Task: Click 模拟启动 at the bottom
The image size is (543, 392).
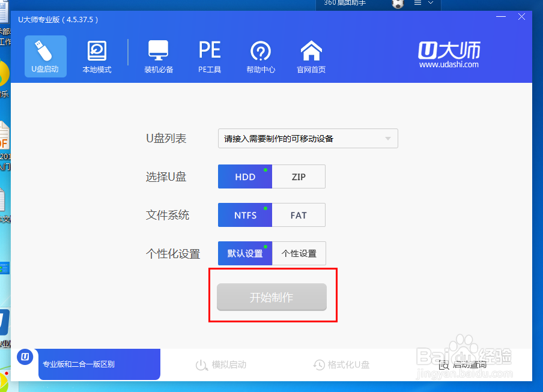Action: [x=221, y=364]
